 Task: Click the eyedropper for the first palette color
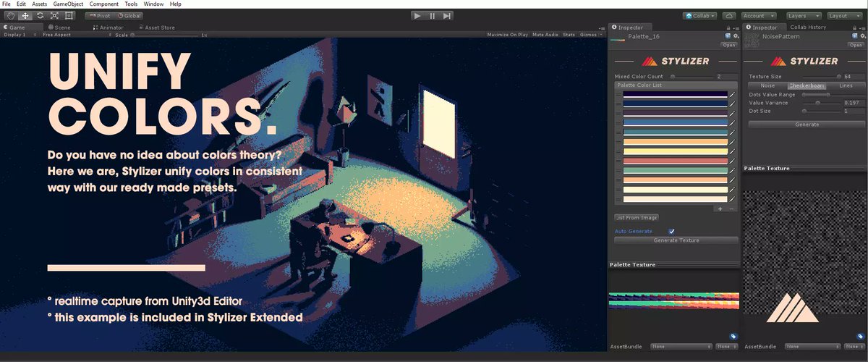(732, 94)
